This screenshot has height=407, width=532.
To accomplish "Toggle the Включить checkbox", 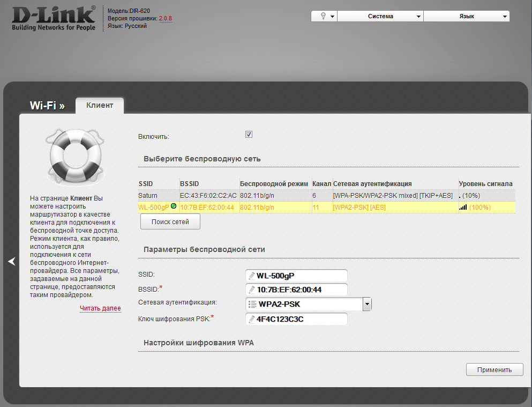I will click(249, 135).
